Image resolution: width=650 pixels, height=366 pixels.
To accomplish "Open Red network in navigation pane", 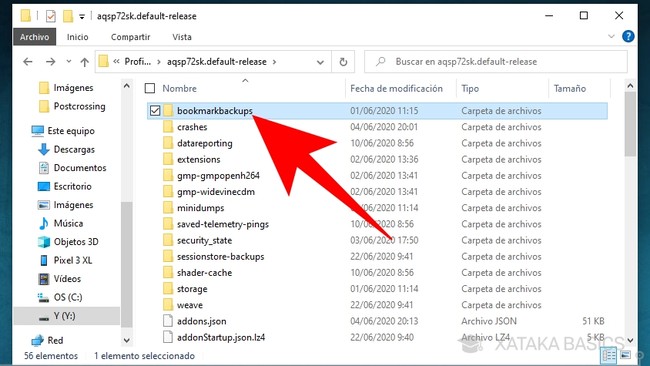I will (x=55, y=340).
